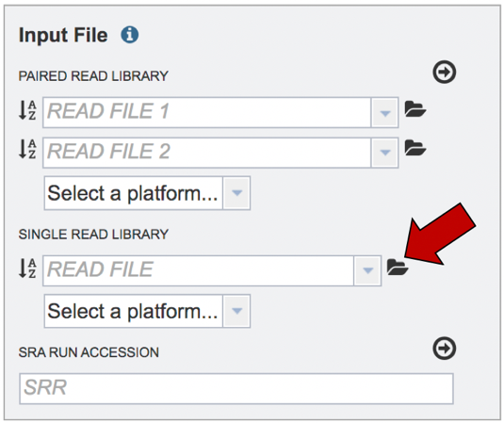Image resolution: width=504 pixels, height=423 pixels.
Task: Focus the single READ FILE text field
Action: click(x=199, y=270)
